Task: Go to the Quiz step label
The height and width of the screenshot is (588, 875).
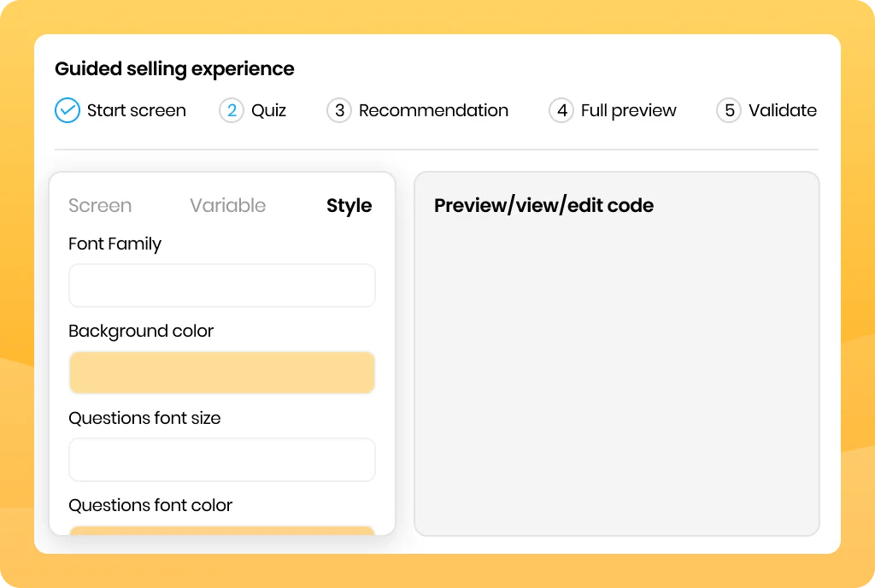Action: pyautogui.click(x=269, y=110)
